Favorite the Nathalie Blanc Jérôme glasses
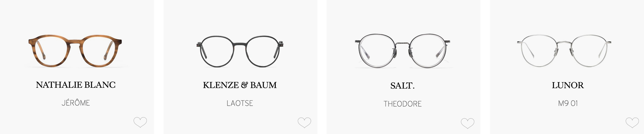644x134 pixels. point(140,122)
